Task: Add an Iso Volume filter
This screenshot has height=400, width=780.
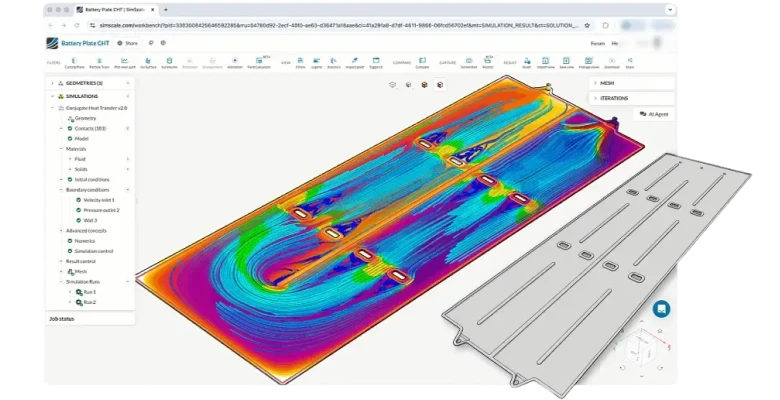Action: click(x=169, y=63)
